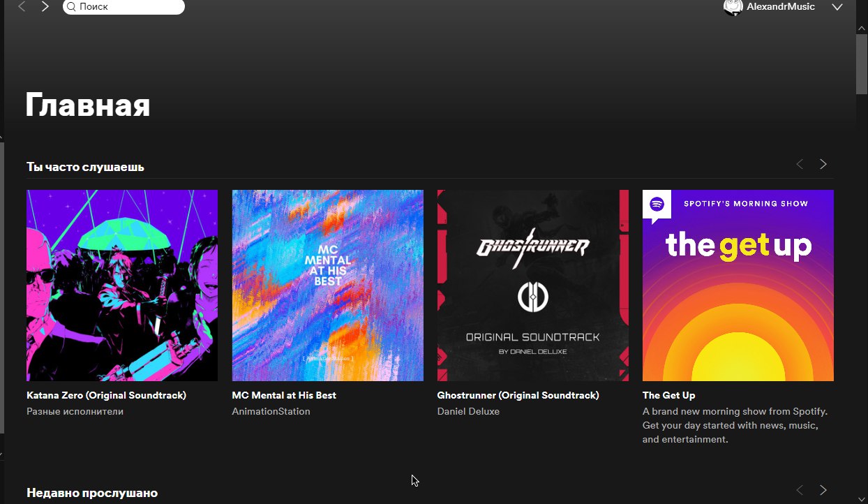
Task: Click the Daniel Deluxe artist name
Action: tap(468, 411)
